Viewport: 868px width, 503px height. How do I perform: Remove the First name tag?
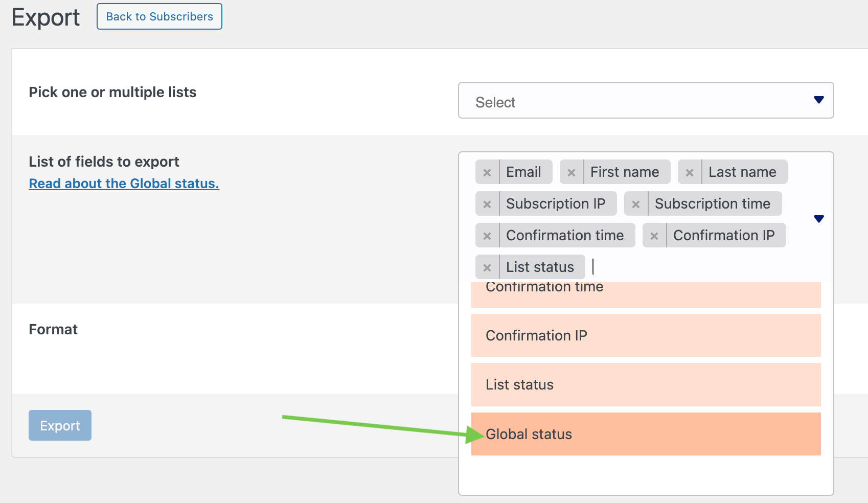pos(572,173)
